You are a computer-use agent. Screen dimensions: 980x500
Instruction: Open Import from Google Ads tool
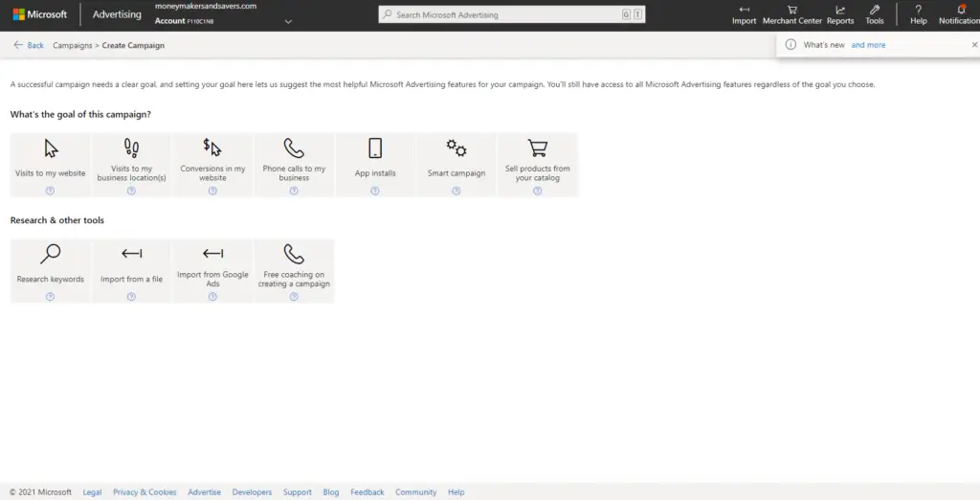[212, 271]
